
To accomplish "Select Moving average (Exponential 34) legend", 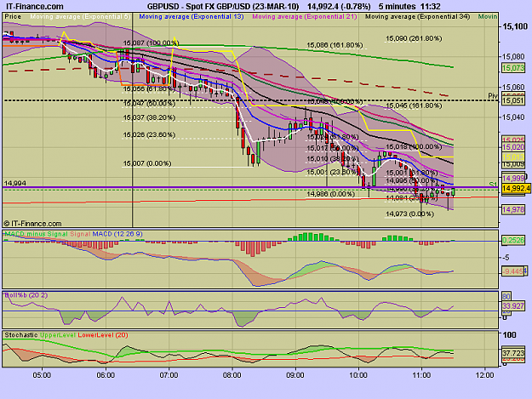I will pos(418,16).
